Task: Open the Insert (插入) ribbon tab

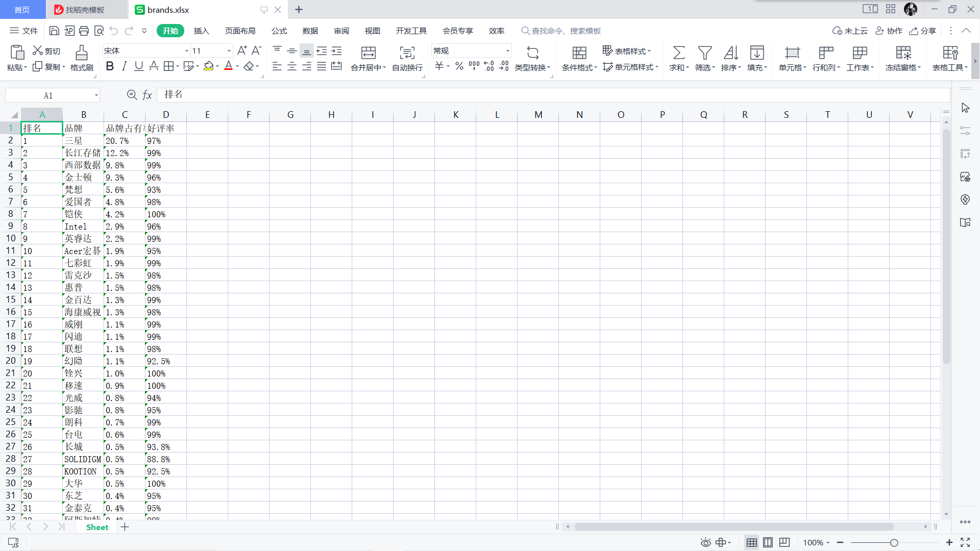Action: [201, 31]
